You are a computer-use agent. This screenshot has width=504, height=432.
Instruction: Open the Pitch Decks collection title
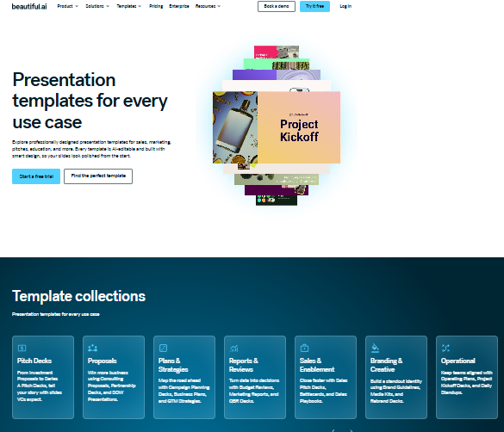pos(34,361)
